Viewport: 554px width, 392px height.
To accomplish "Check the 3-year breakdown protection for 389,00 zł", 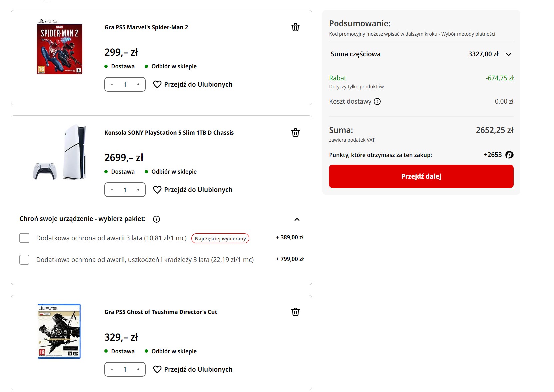I will pos(24,238).
